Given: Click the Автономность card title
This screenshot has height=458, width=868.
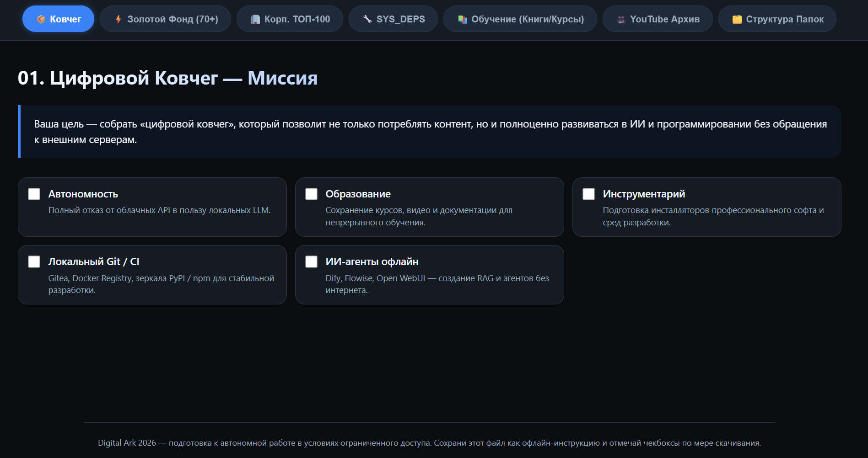Looking at the screenshot, I should [x=83, y=194].
